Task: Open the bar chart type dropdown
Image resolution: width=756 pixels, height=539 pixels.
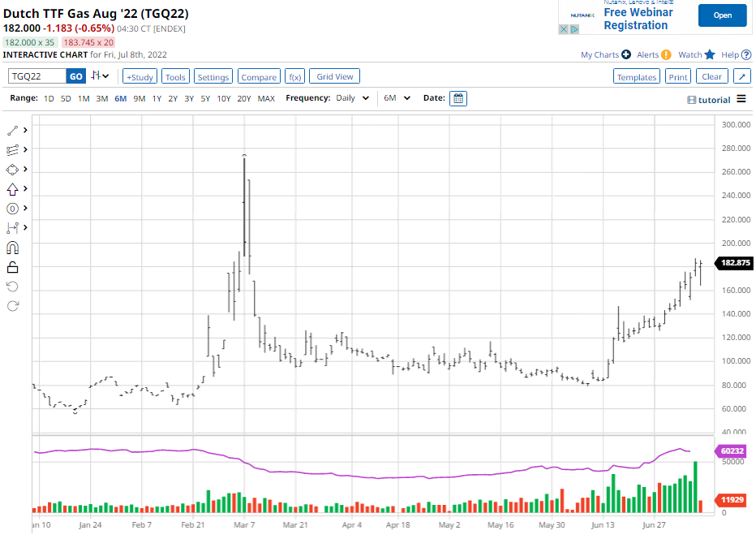Action: coord(101,75)
